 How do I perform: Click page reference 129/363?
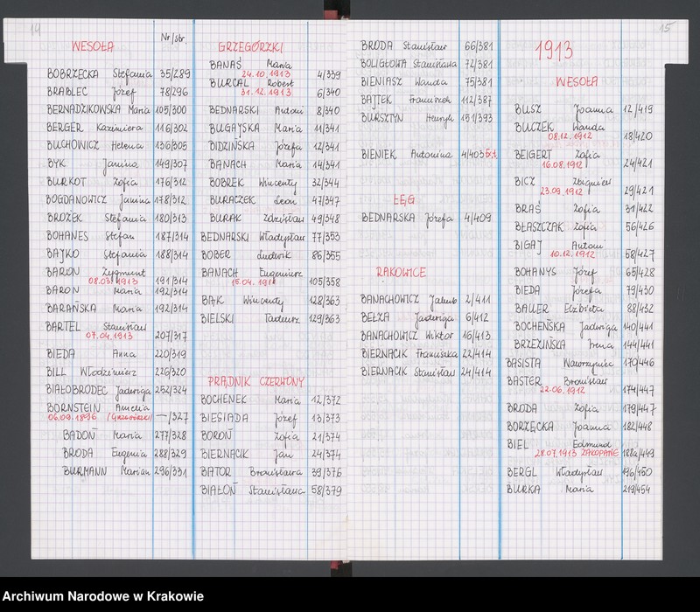click(325, 319)
